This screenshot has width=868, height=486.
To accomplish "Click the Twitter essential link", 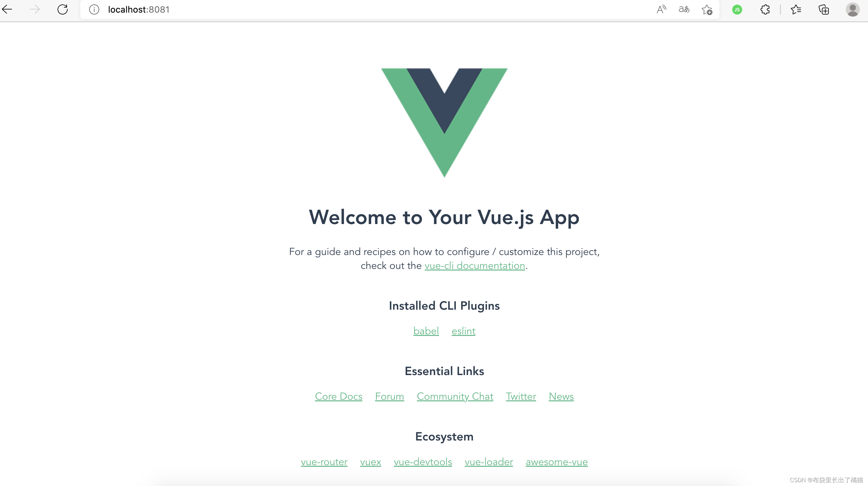I will [x=520, y=397].
